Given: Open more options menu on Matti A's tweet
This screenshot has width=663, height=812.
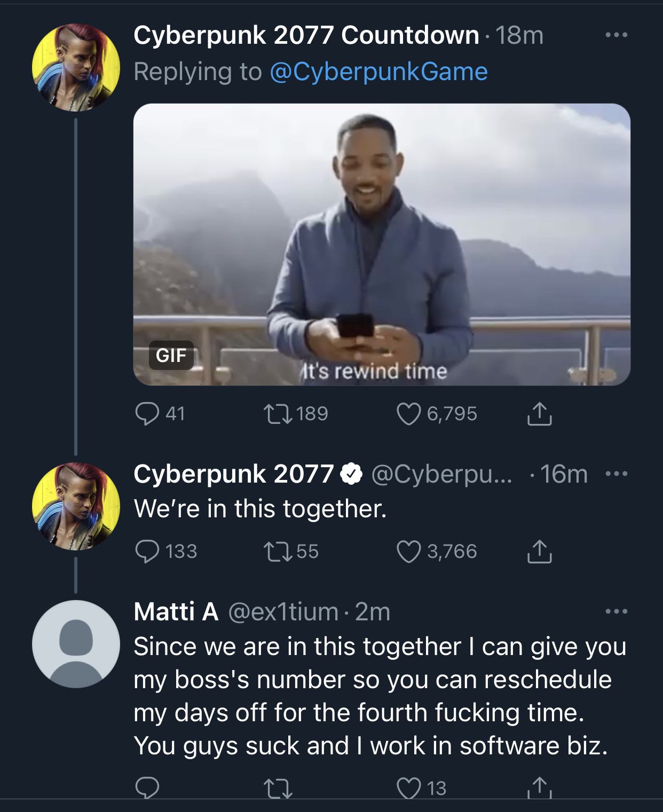Looking at the screenshot, I should coord(617,611).
